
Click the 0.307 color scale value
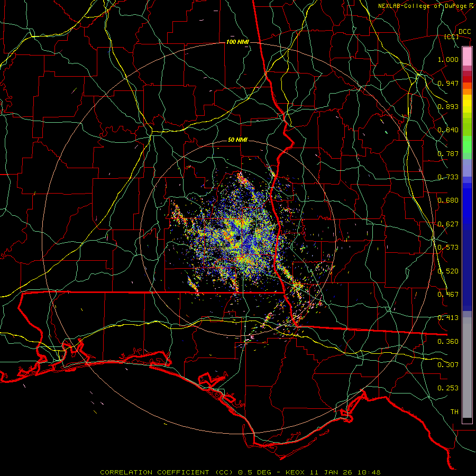[x=448, y=365]
